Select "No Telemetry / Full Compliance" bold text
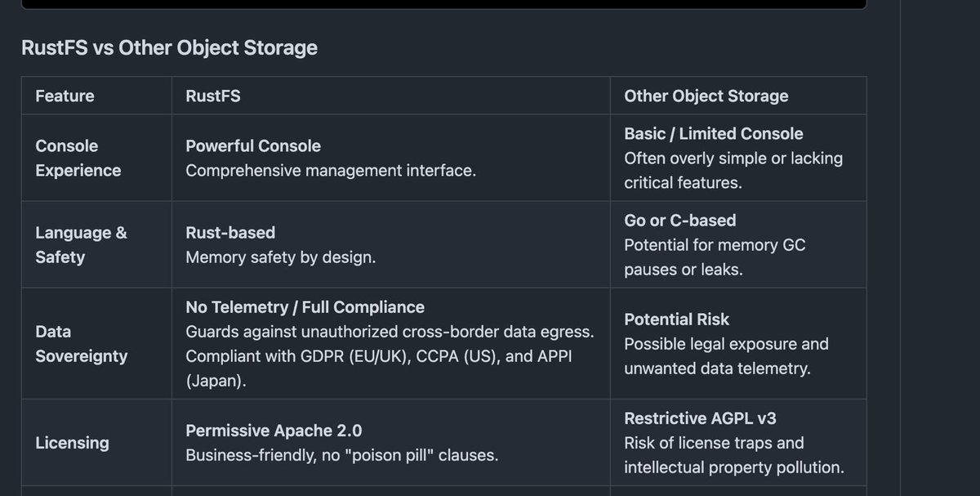This screenshot has height=496, width=980. 305,306
